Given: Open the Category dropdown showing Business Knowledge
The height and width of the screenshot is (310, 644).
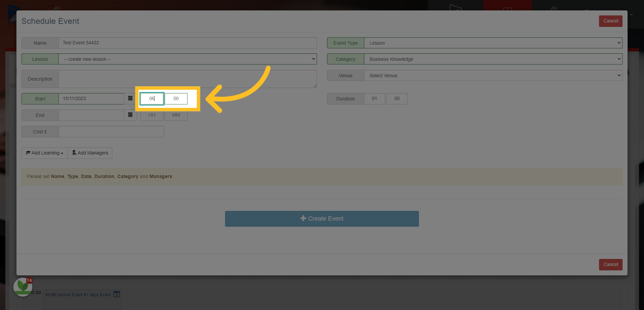Looking at the screenshot, I should [493, 59].
